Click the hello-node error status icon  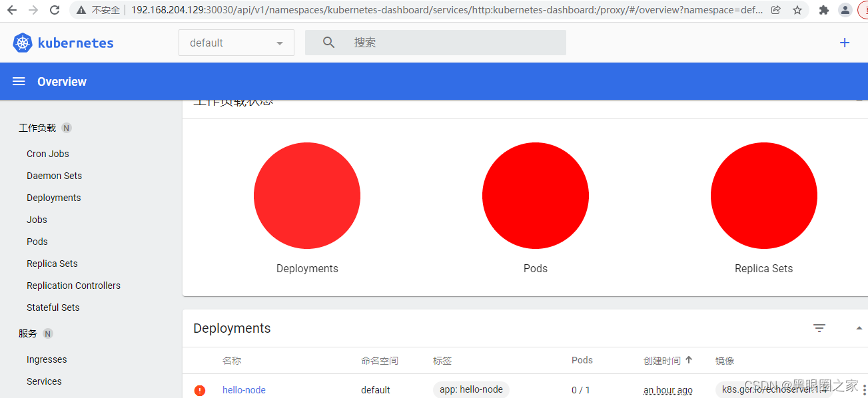[200, 391]
